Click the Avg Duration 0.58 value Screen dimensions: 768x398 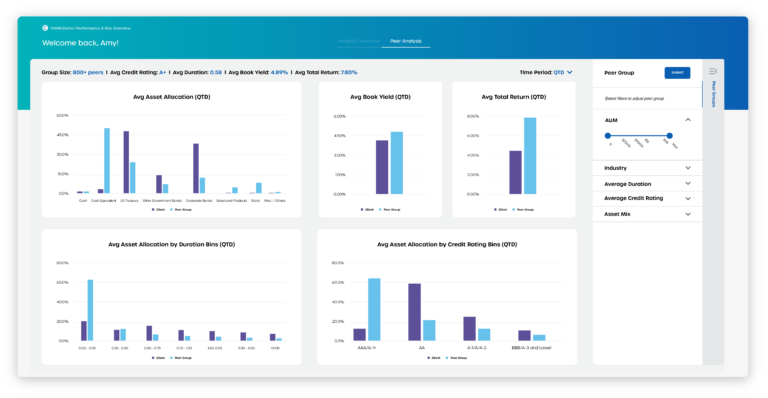tap(216, 72)
